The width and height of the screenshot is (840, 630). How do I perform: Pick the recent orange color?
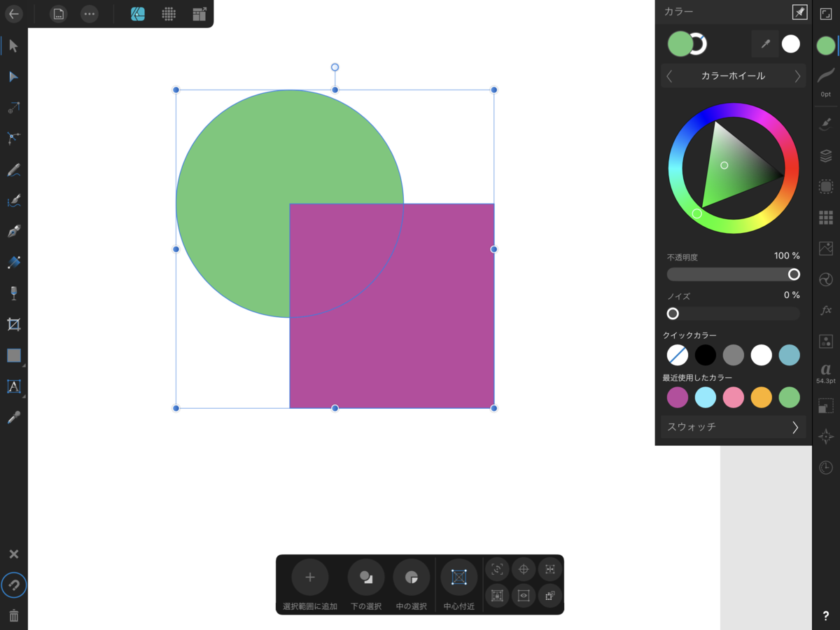(x=762, y=397)
